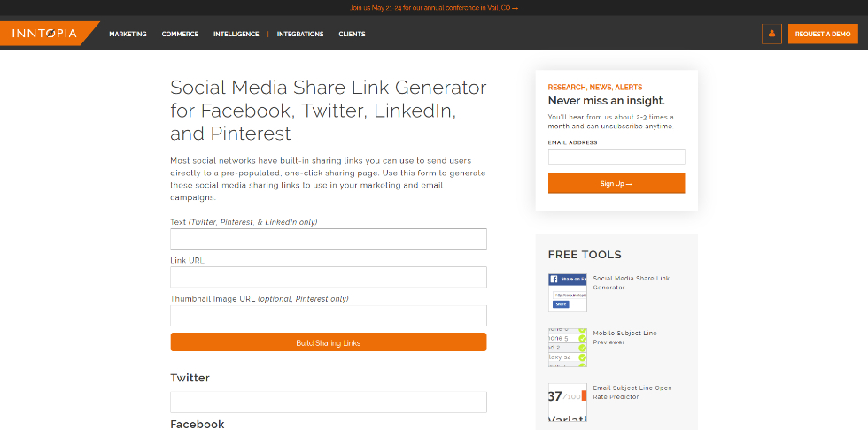Click the Twitter output field

pyautogui.click(x=328, y=402)
